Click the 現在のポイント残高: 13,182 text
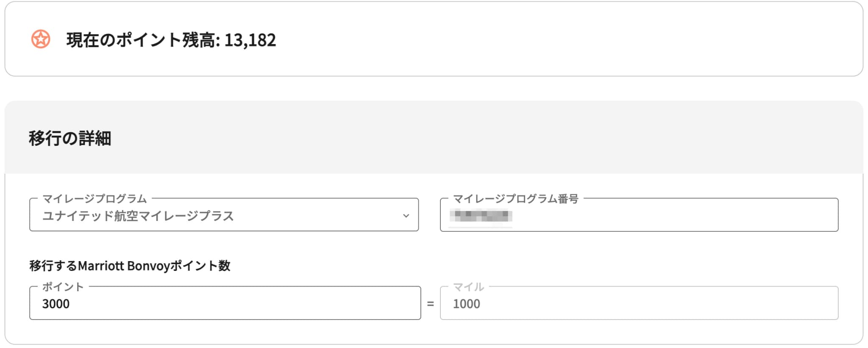The height and width of the screenshot is (348, 868). pos(171,40)
